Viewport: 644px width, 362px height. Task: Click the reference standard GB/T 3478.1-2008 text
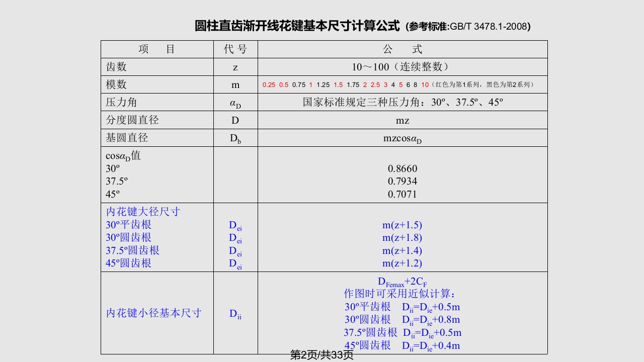pos(489,27)
